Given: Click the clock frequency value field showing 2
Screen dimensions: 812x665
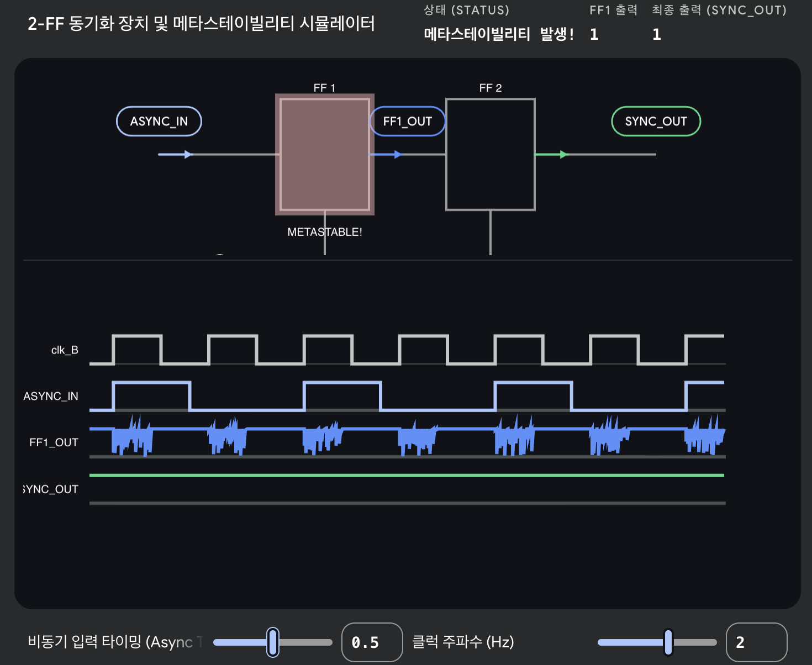Looking at the screenshot, I should pyautogui.click(x=756, y=642).
